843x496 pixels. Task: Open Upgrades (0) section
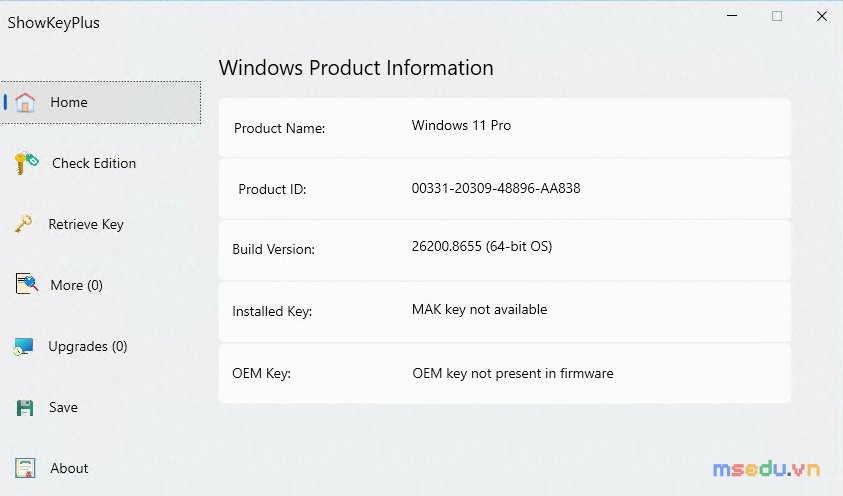(101, 346)
